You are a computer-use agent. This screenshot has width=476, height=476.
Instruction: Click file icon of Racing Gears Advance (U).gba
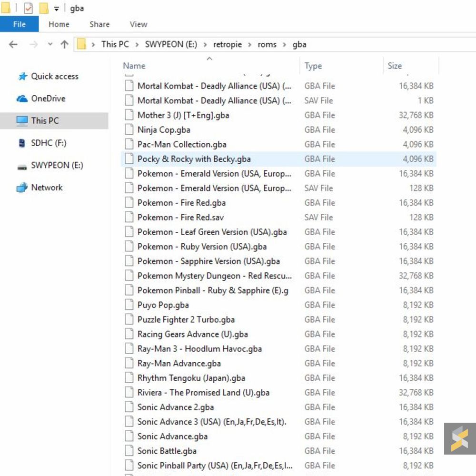(x=129, y=334)
